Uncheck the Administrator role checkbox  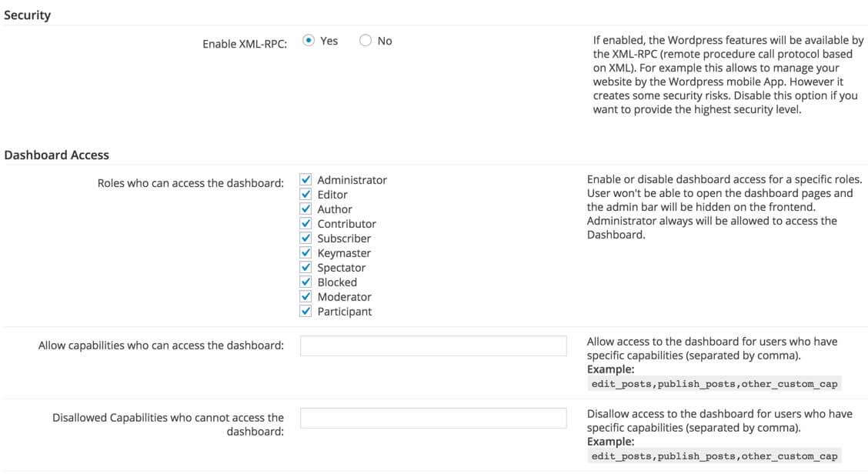click(305, 180)
